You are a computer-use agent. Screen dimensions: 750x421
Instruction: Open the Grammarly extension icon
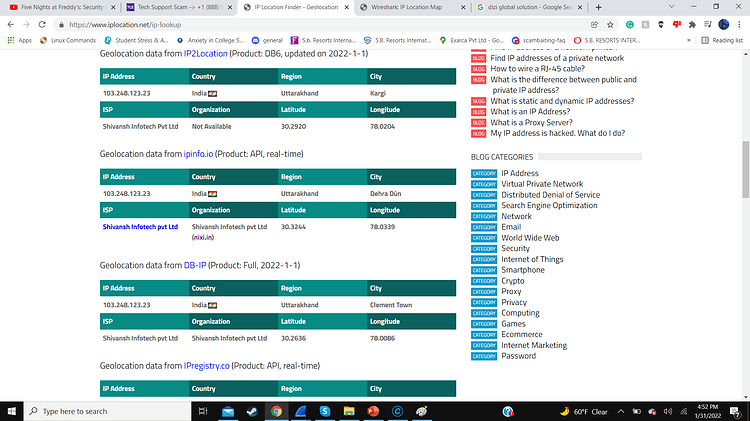(x=630, y=24)
